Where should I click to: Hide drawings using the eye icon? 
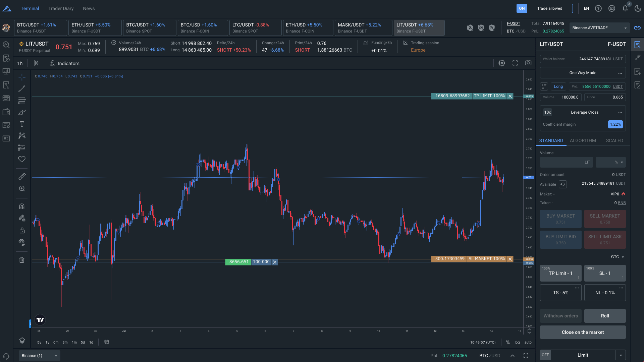(x=21, y=242)
